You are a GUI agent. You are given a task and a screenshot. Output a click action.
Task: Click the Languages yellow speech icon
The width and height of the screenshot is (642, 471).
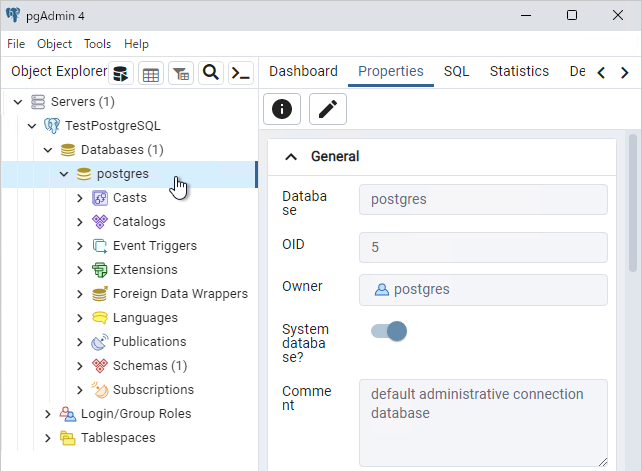100,318
